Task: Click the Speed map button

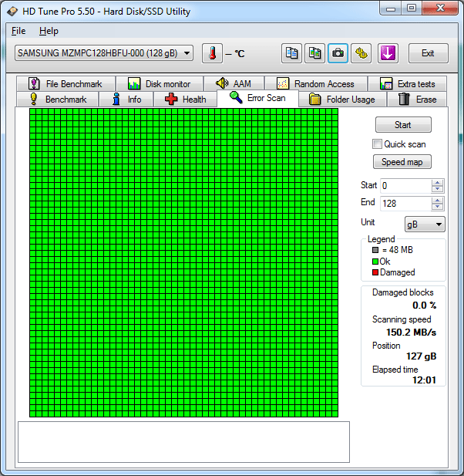Action: [x=402, y=162]
